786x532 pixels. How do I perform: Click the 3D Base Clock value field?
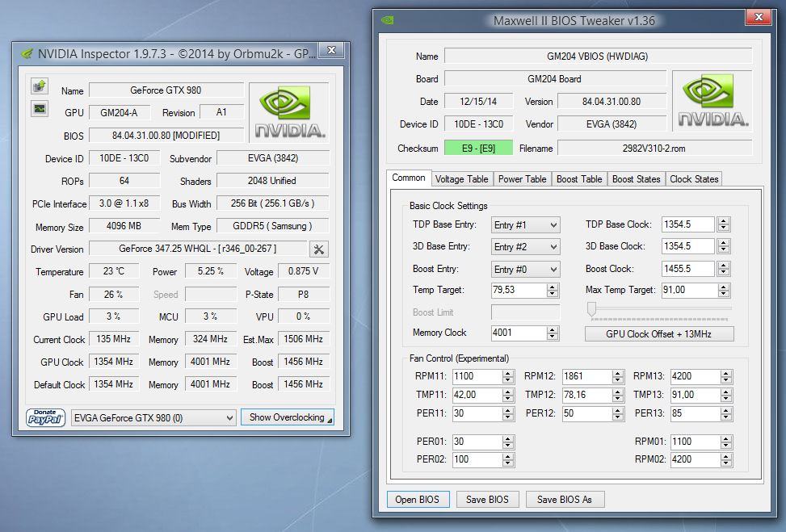coord(687,246)
